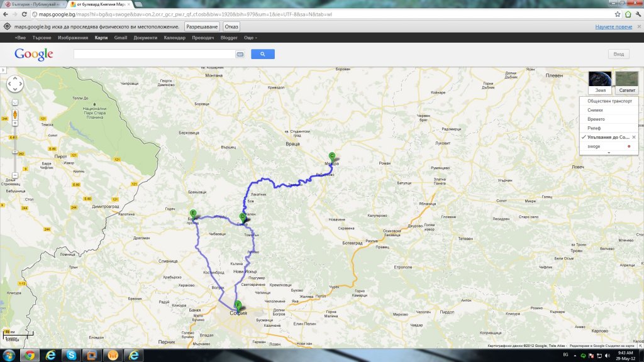The image size is (644, 362).
Task: Follow the Научете повече link
Action: (614, 26)
